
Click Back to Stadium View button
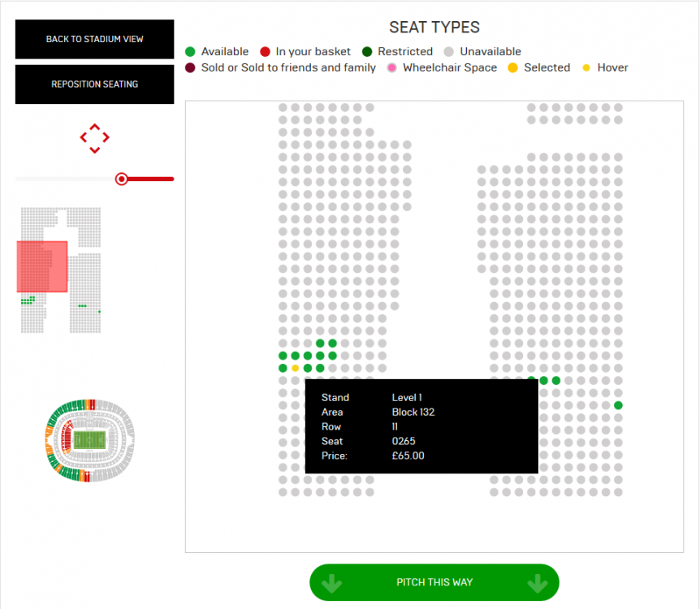coord(95,39)
